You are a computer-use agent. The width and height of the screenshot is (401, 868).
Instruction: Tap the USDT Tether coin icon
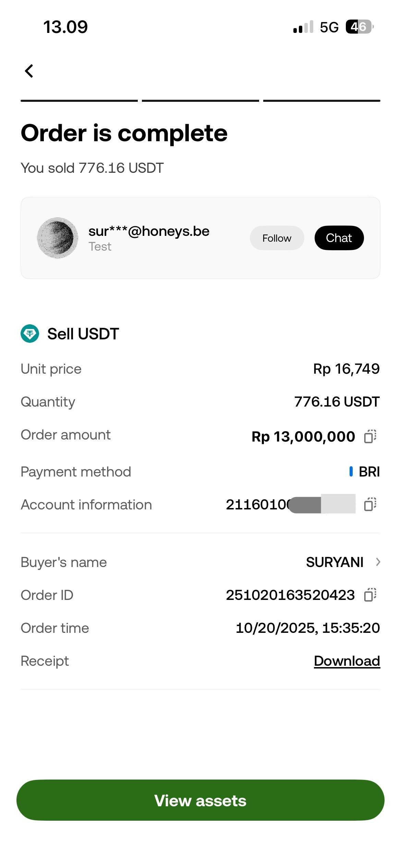[30, 334]
